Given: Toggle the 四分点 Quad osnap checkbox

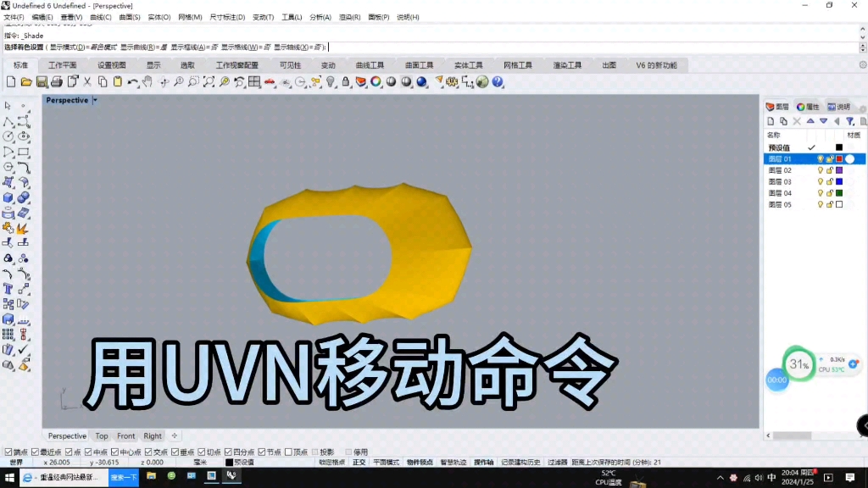Looking at the screenshot, I should tap(228, 452).
